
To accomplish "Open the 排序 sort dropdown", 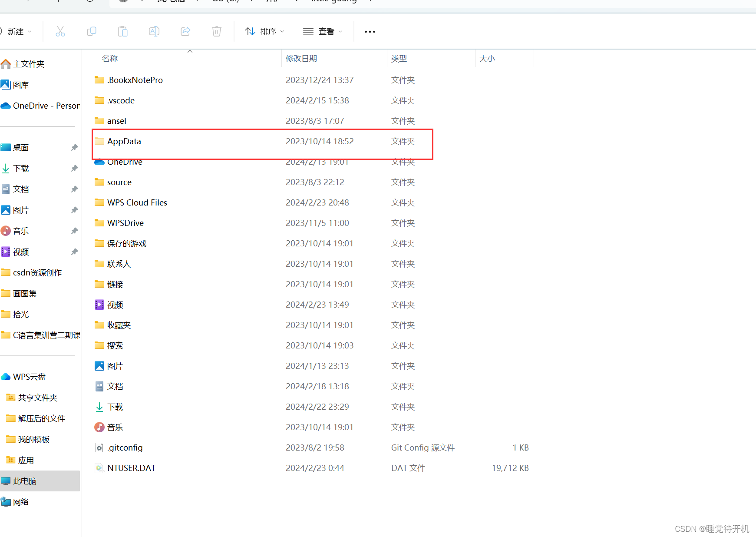I will tap(264, 31).
